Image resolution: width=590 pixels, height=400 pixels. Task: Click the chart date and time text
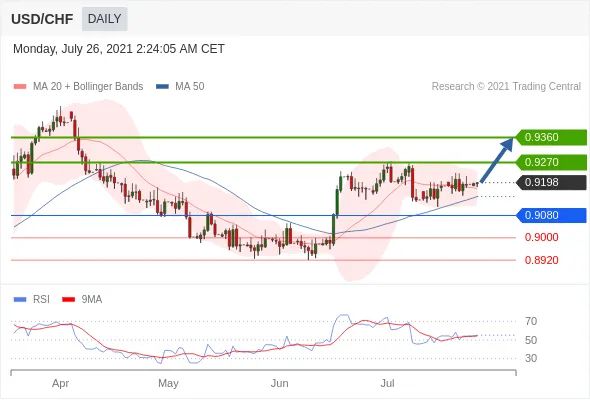click(119, 49)
